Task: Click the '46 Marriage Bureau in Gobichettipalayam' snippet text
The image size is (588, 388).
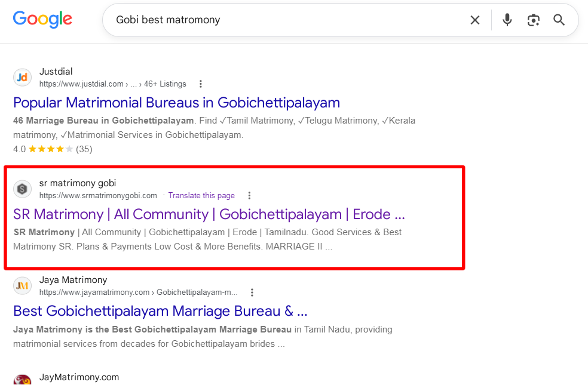Action: pos(103,121)
